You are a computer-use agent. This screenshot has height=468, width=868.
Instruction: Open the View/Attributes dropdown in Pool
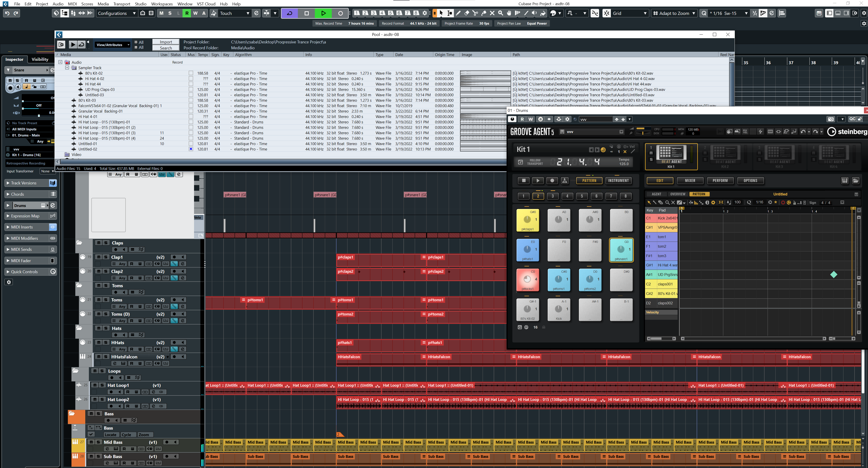(x=113, y=45)
